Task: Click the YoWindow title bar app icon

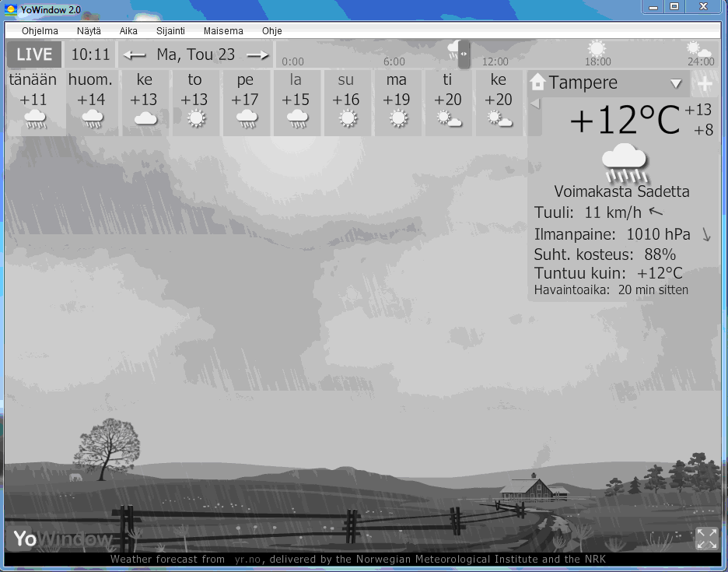Action: tap(11, 9)
